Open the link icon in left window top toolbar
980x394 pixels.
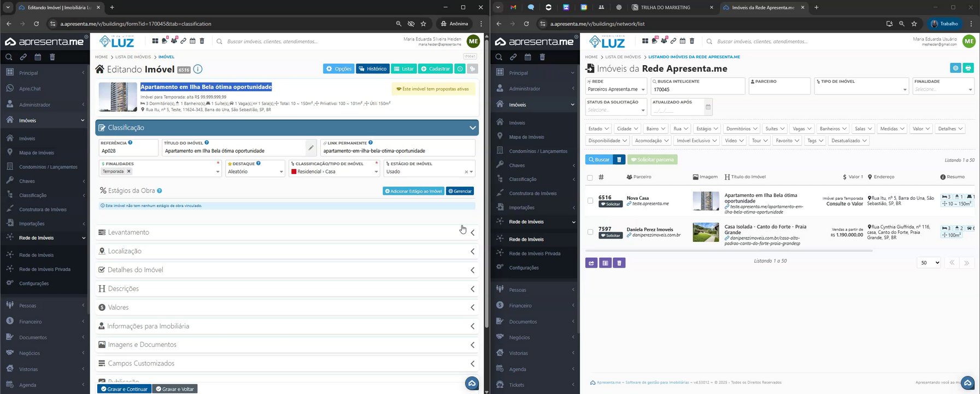(x=183, y=41)
